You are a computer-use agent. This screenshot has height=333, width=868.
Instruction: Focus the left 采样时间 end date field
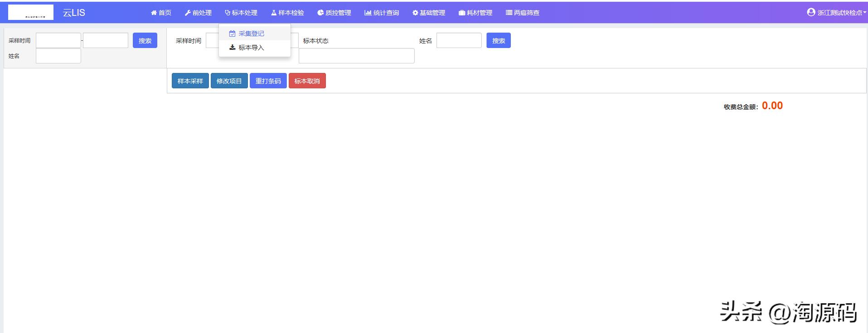106,40
